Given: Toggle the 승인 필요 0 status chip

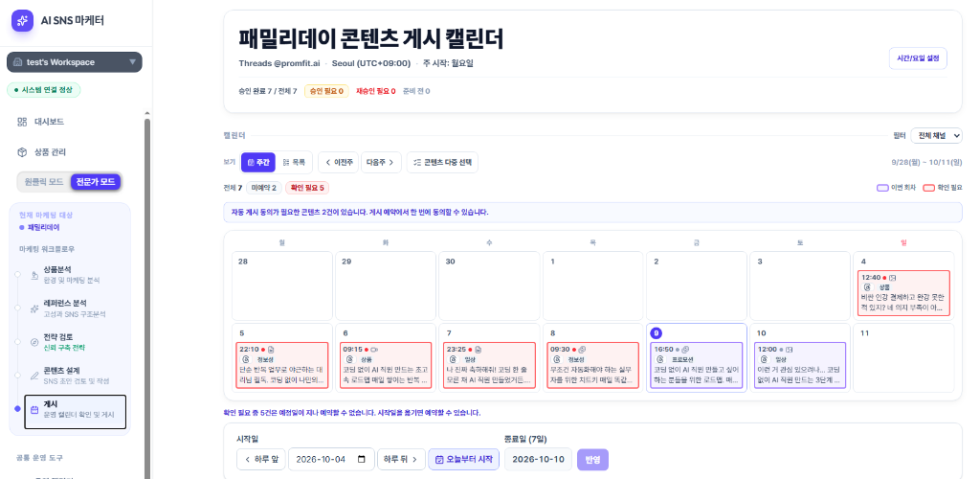Looking at the screenshot, I should [x=326, y=91].
